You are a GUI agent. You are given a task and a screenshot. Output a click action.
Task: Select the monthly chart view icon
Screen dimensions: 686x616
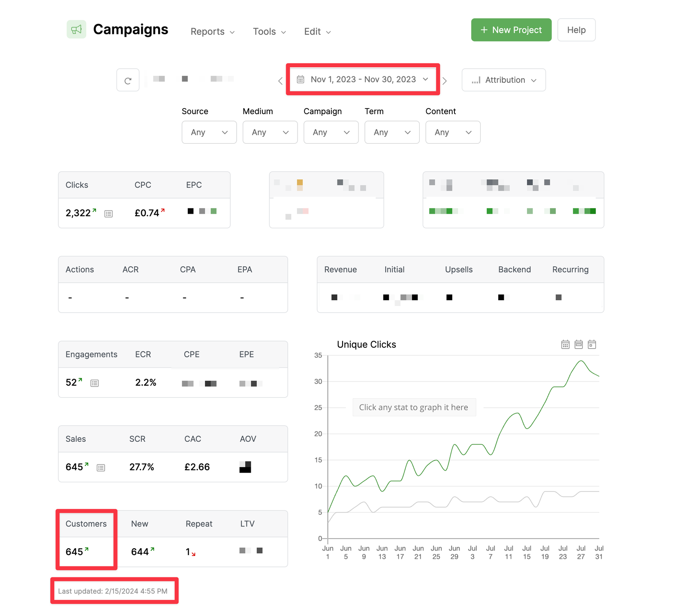(x=592, y=344)
